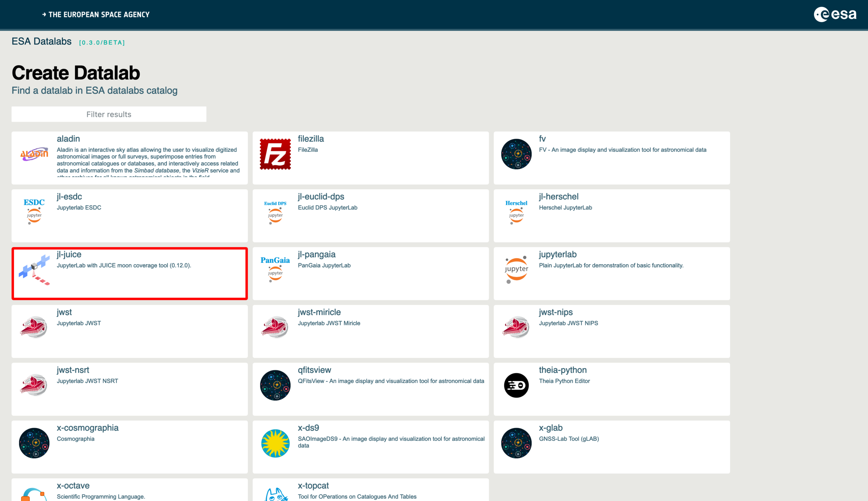Click the Aladin sky atlas logo icon
Screen dimensions: 868x501
tap(34, 154)
